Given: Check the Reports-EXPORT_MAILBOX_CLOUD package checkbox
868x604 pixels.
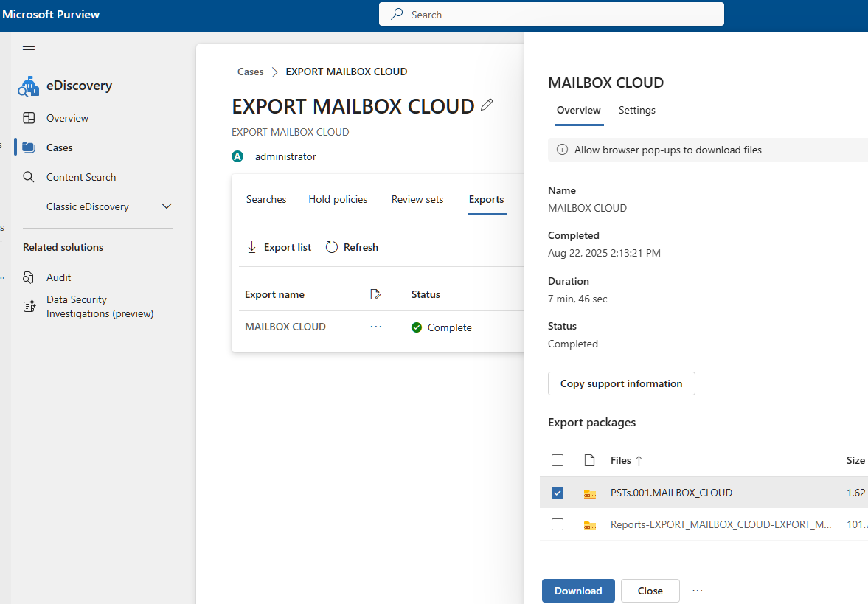Looking at the screenshot, I should coord(558,524).
